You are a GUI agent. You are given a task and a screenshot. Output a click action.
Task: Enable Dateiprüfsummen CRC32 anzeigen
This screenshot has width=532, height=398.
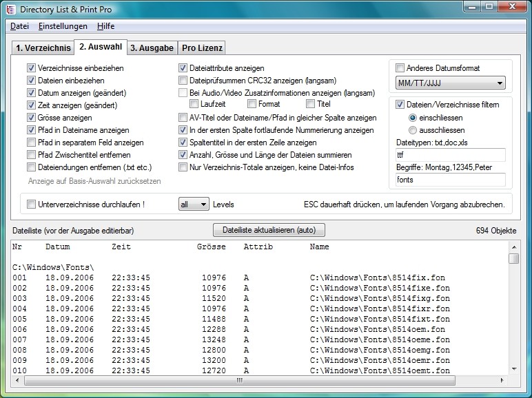tap(183, 81)
